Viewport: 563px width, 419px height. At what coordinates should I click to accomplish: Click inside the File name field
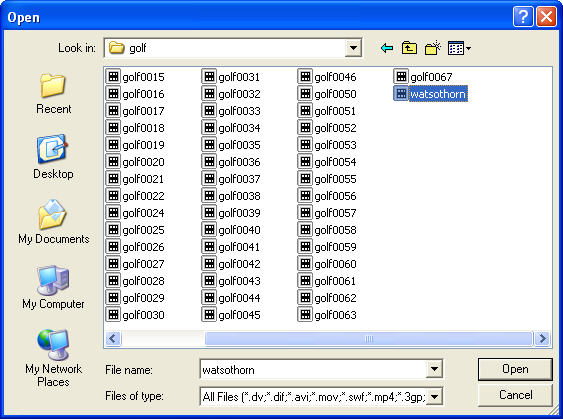313,369
